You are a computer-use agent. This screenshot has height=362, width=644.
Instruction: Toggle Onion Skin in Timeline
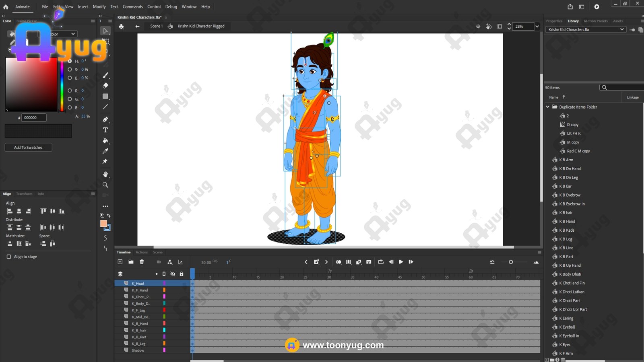(x=339, y=262)
